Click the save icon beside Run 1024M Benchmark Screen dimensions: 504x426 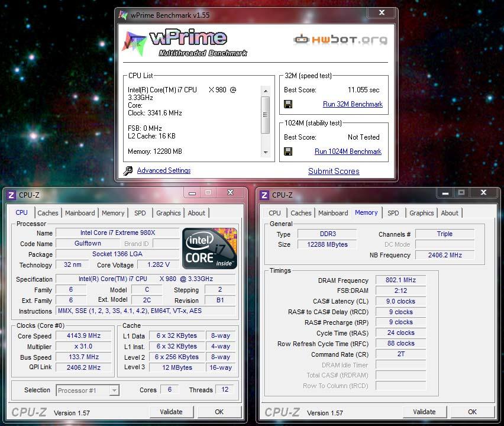[x=288, y=151]
